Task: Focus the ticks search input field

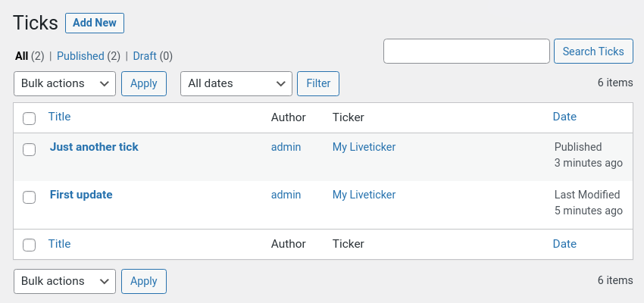Action: pyautogui.click(x=467, y=52)
